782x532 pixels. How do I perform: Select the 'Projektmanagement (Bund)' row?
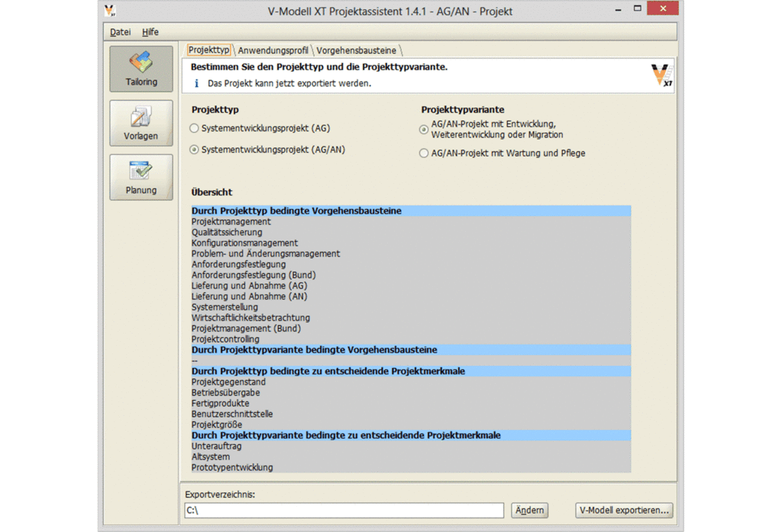click(411, 328)
